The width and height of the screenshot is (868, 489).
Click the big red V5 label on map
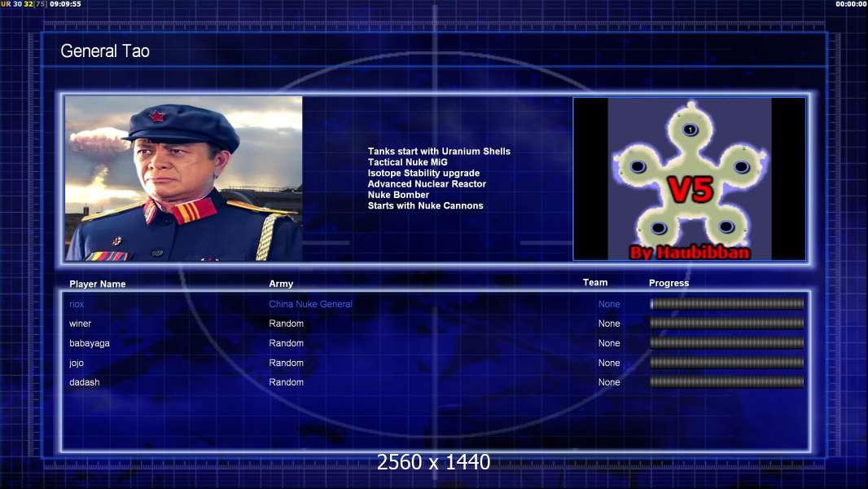[690, 190]
